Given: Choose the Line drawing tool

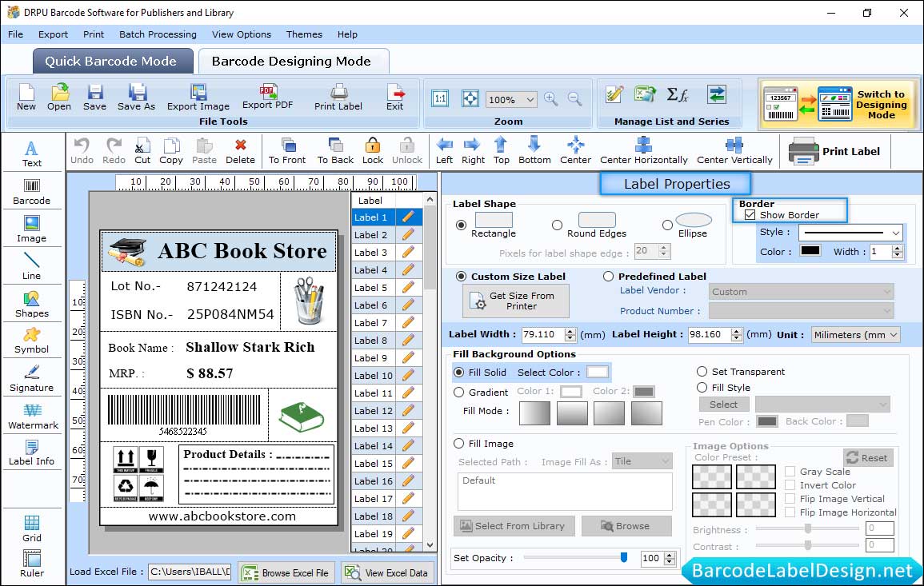Looking at the screenshot, I should point(32,266).
